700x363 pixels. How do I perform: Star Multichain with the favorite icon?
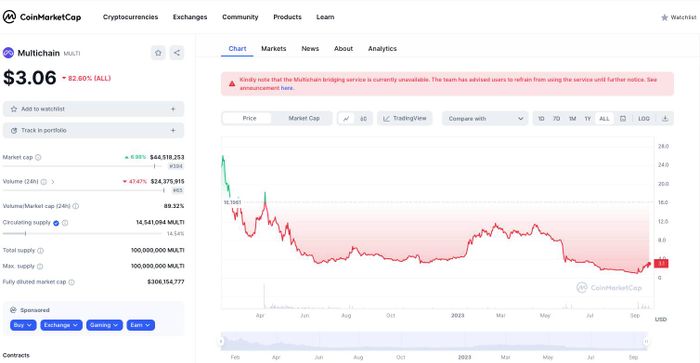click(x=158, y=53)
